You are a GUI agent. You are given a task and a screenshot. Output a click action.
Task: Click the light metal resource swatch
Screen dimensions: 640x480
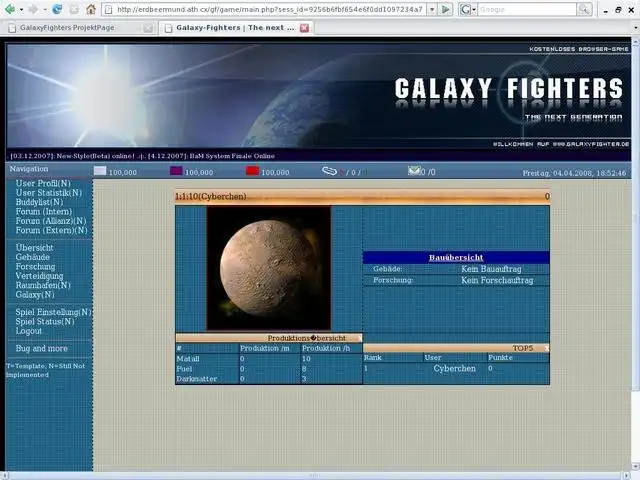click(100, 171)
